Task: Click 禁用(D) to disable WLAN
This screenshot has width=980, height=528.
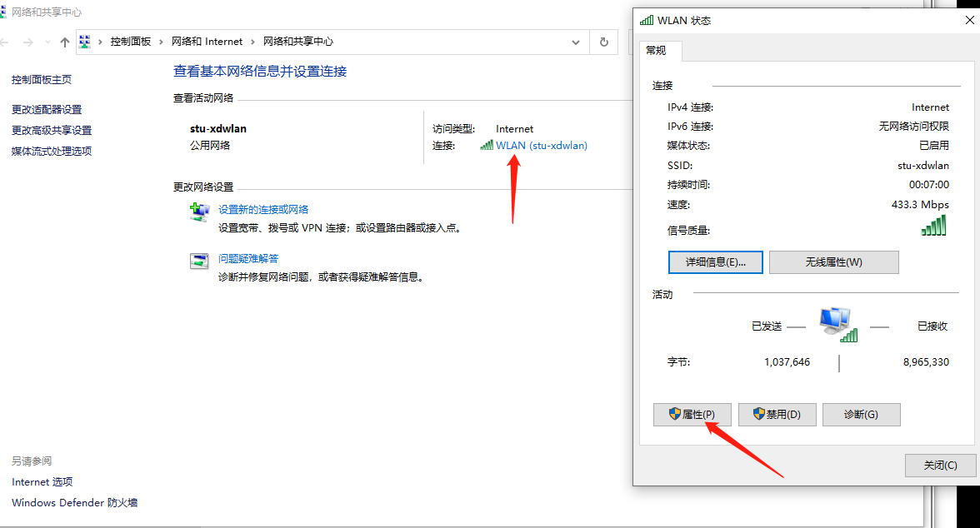Action: click(777, 414)
